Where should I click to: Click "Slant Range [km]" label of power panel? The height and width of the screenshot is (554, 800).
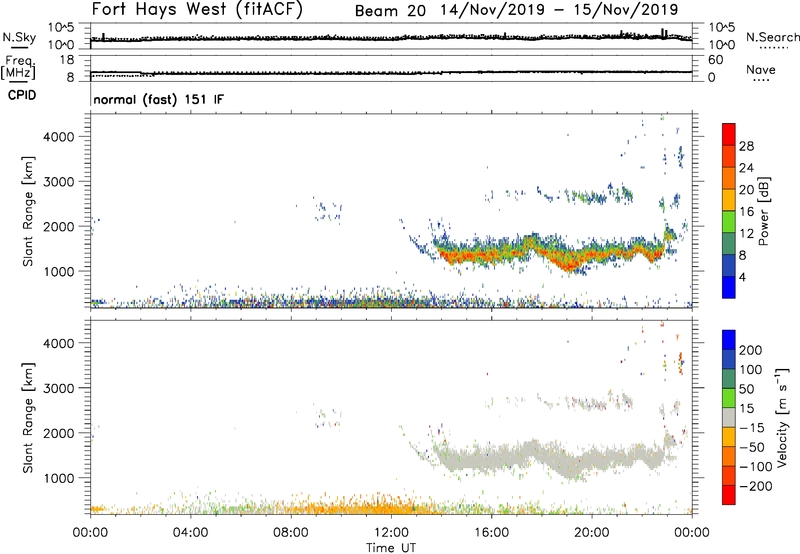(28, 211)
